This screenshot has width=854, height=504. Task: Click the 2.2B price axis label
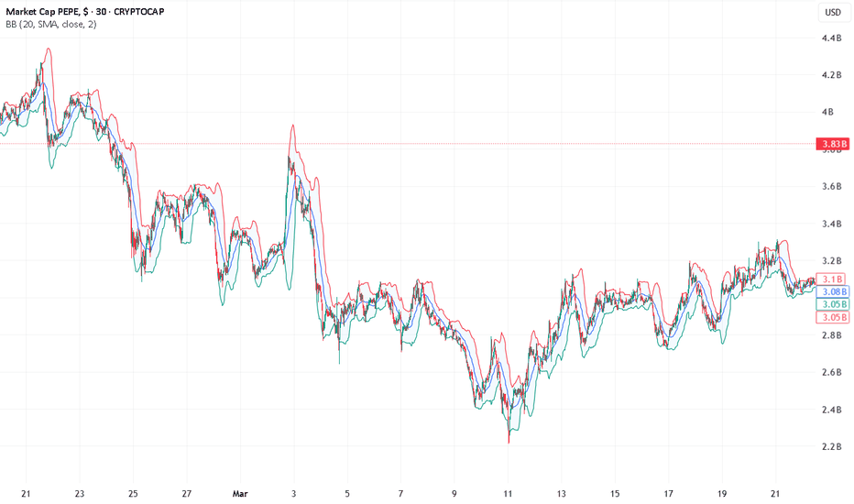pos(831,447)
